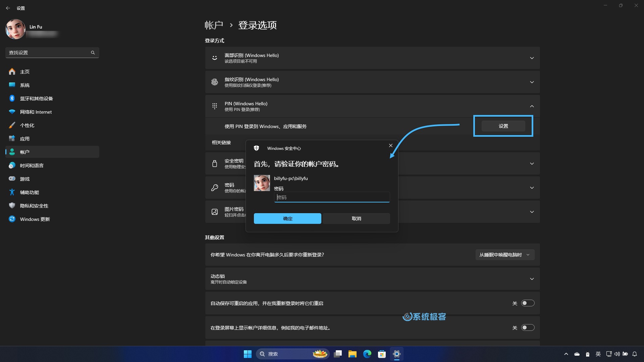Screen dimensions: 644x362
Task: Open the Windows Start menu
Action: pyautogui.click(x=248, y=354)
